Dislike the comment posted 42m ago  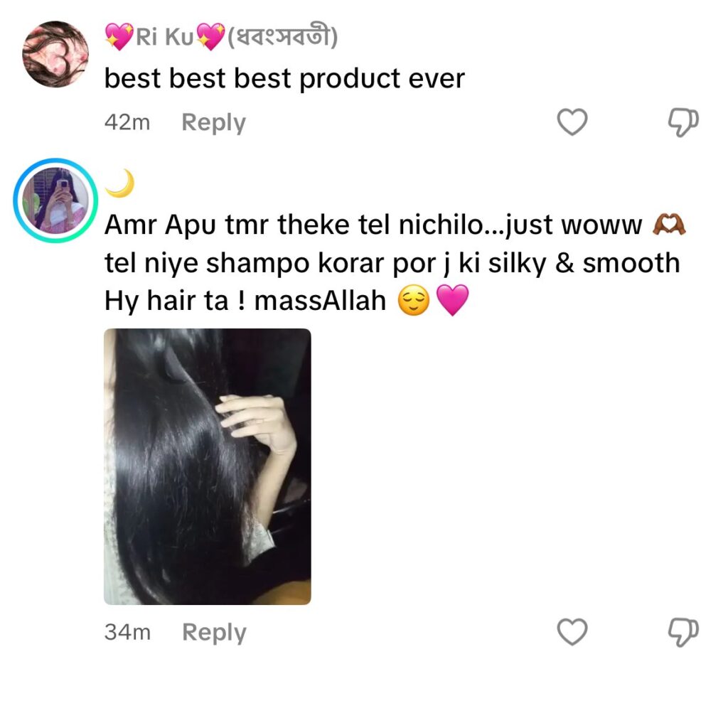click(683, 122)
